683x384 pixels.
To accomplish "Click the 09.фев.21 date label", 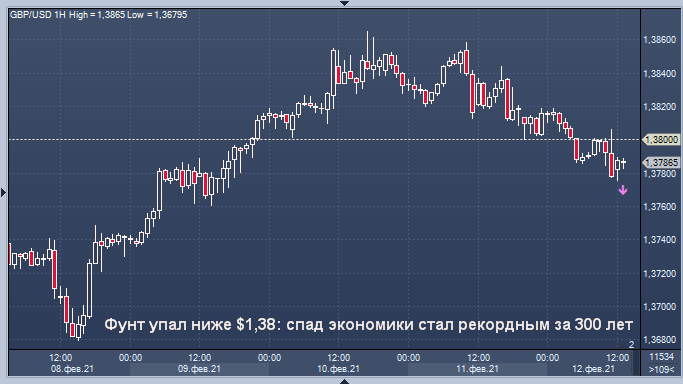I will pyautogui.click(x=199, y=369).
